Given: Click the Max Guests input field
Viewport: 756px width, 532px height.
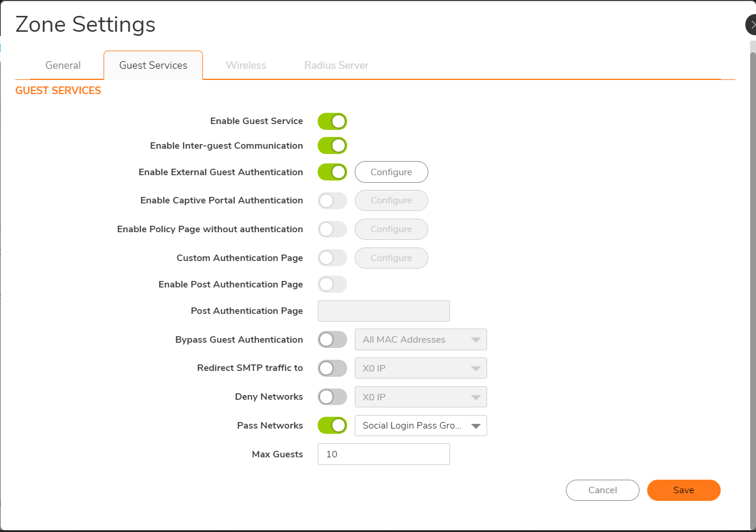Looking at the screenshot, I should click(x=384, y=454).
